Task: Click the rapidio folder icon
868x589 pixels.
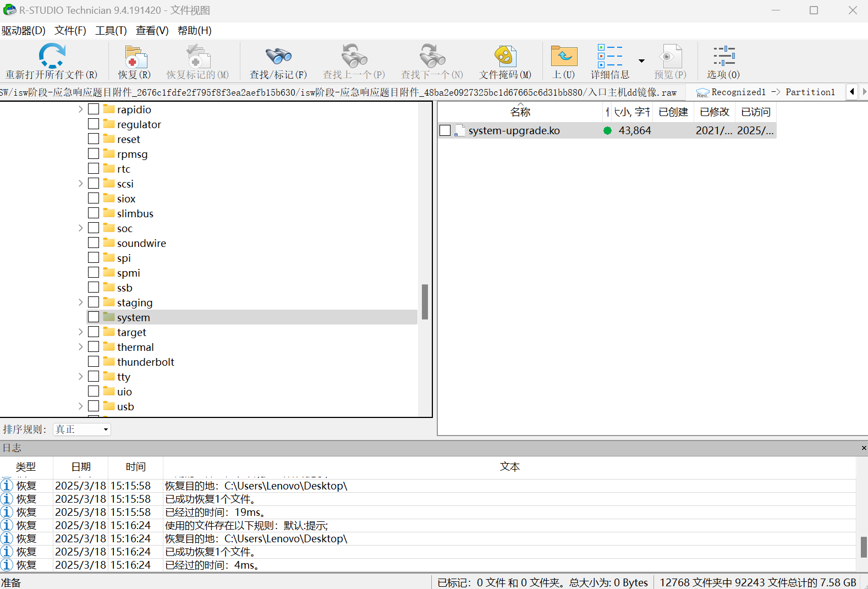Action: pos(109,109)
